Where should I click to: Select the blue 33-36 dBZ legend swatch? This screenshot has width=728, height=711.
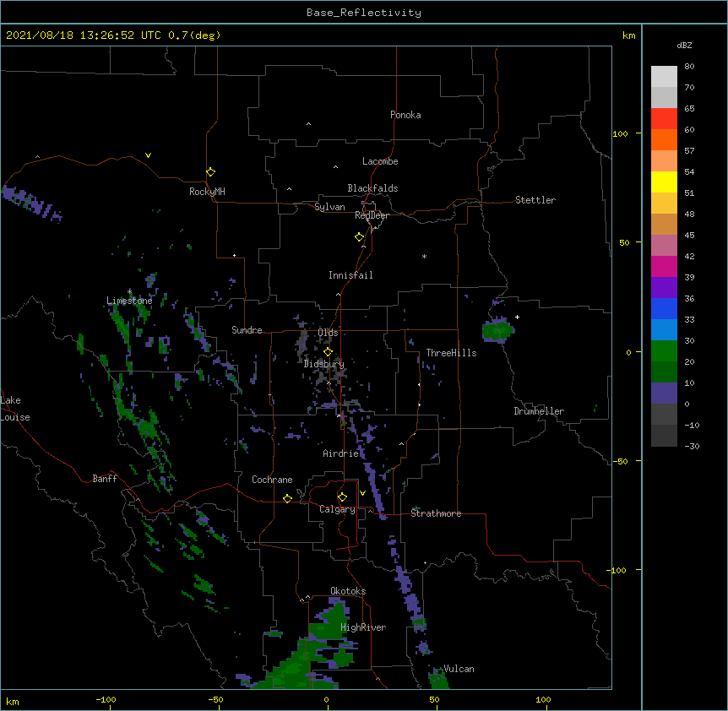tap(664, 308)
